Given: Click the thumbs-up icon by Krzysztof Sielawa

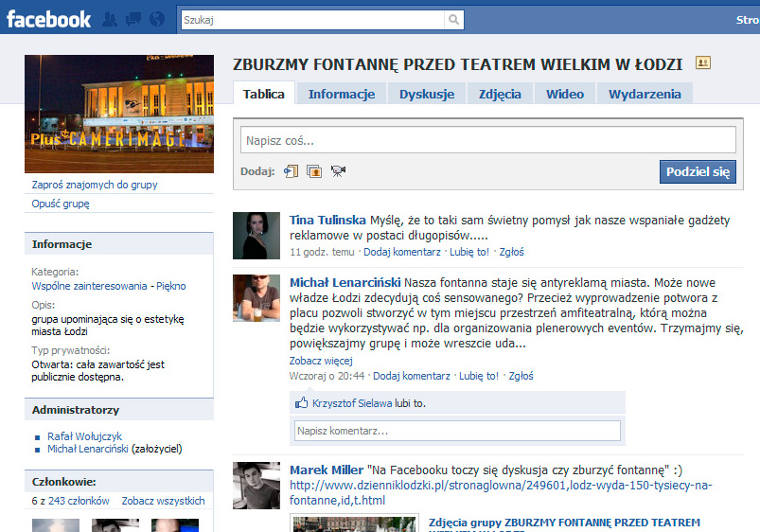Looking at the screenshot, I should point(301,402).
